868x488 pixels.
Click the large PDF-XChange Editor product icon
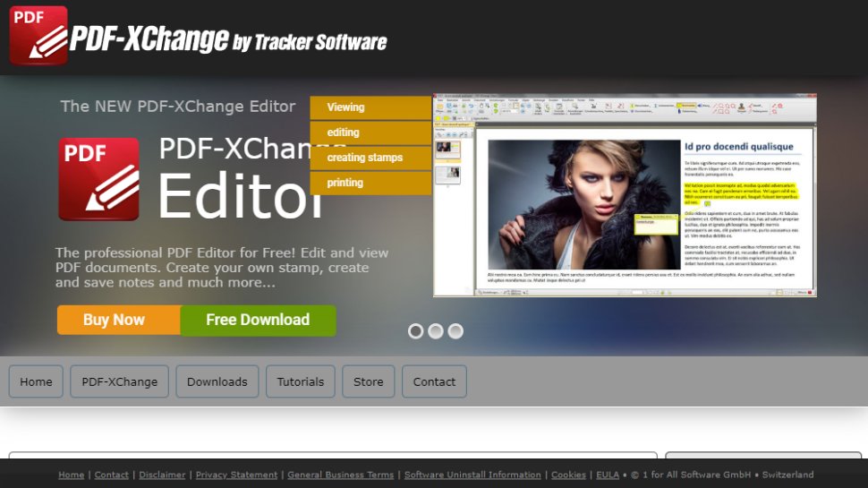(98, 179)
